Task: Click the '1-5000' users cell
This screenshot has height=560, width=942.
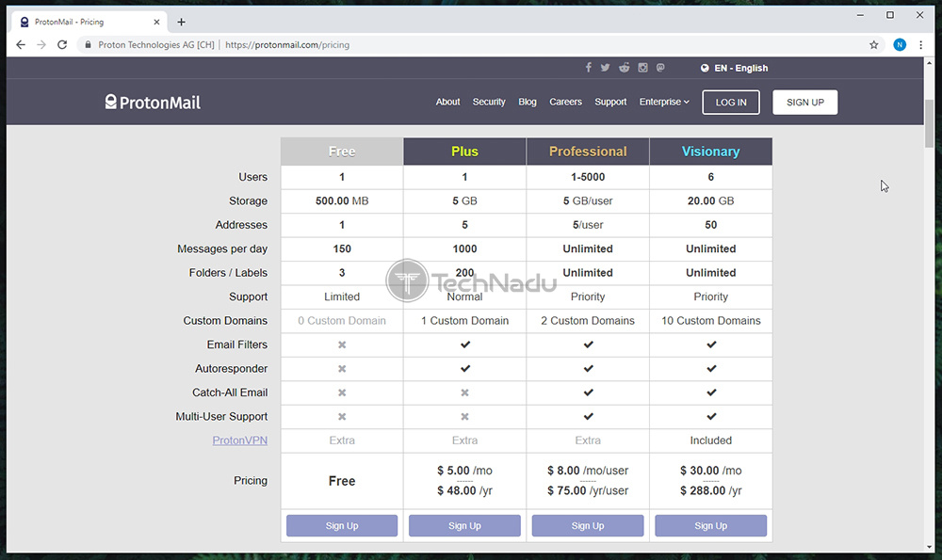Action: [588, 177]
